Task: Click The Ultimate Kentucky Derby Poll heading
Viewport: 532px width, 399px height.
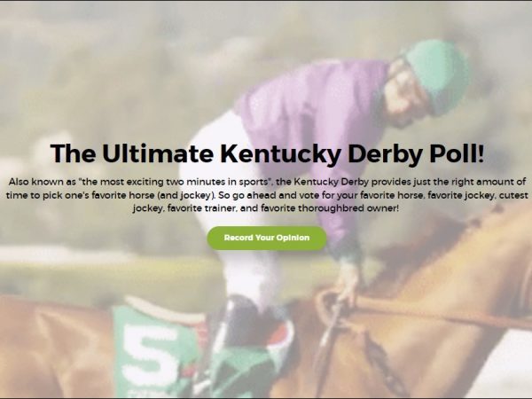Action: pyautogui.click(x=267, y=153)
